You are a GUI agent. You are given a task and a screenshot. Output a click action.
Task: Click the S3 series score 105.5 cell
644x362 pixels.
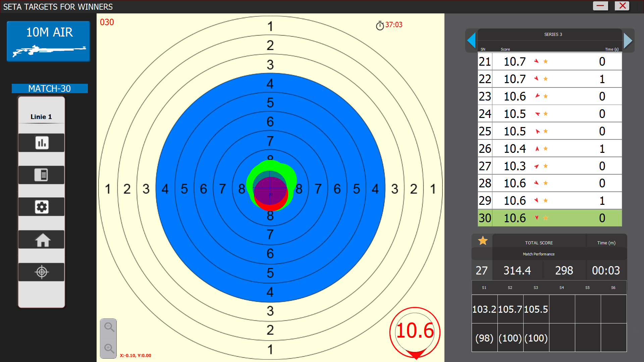coord(536,309)
